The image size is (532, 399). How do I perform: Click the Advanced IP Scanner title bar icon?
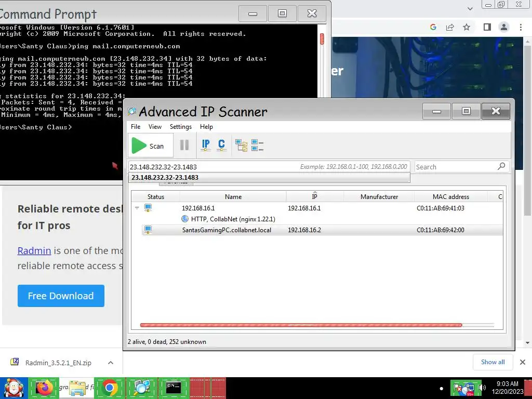click(131, 111)
